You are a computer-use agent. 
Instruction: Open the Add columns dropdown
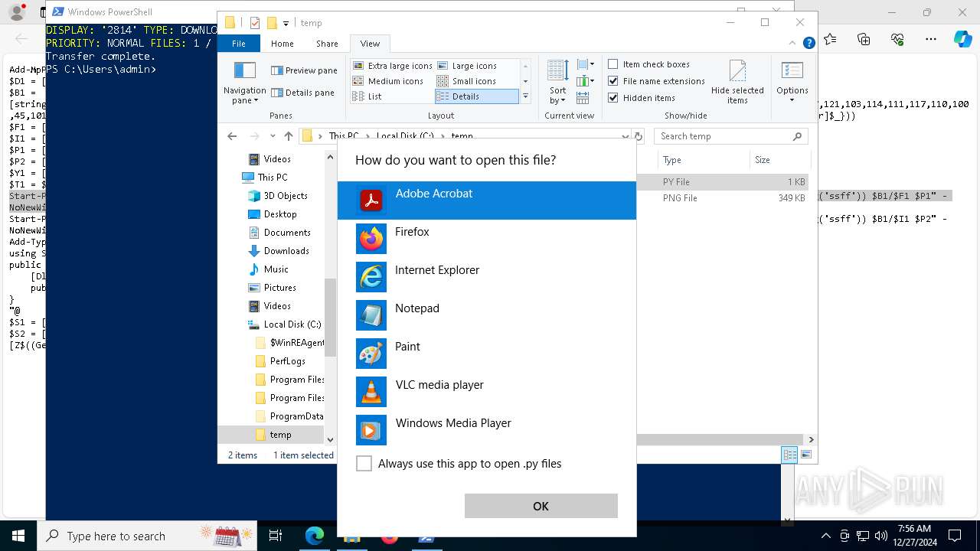coord(586,81)
